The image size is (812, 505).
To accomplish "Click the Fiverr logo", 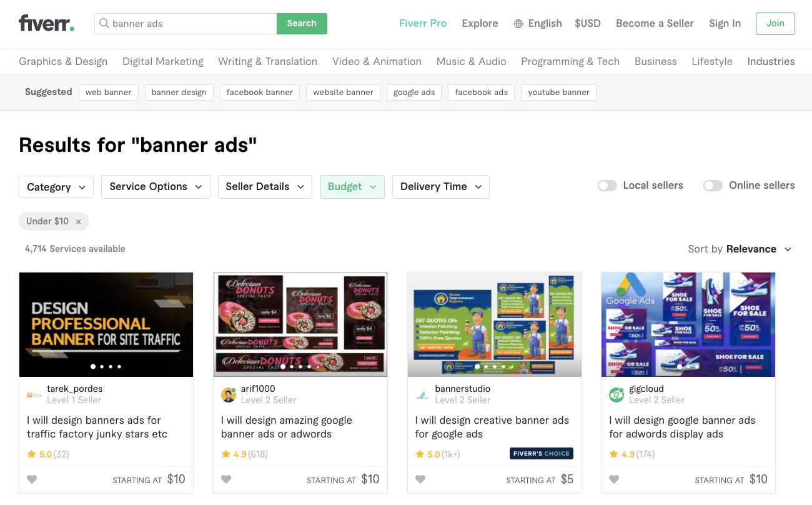I will pyautogui.click(x=47, y=23).
